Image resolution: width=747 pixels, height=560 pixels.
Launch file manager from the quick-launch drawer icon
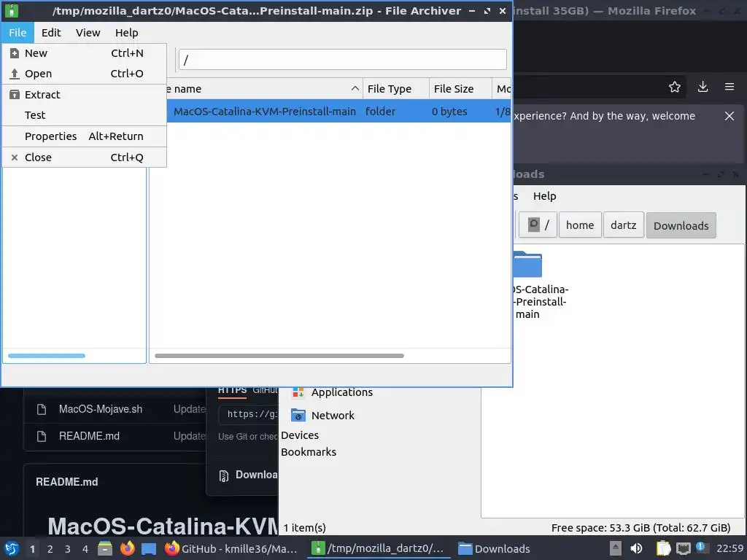[105, 548]
